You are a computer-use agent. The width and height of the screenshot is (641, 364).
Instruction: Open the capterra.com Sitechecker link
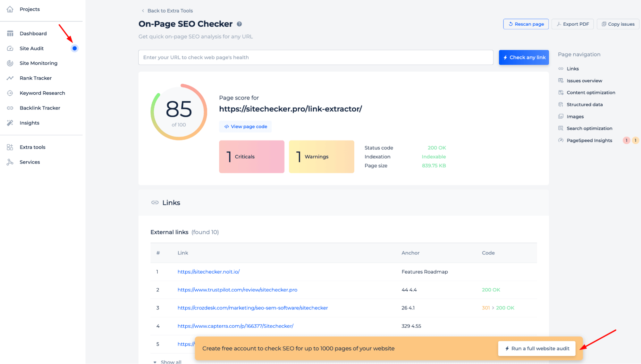[235, 326]
